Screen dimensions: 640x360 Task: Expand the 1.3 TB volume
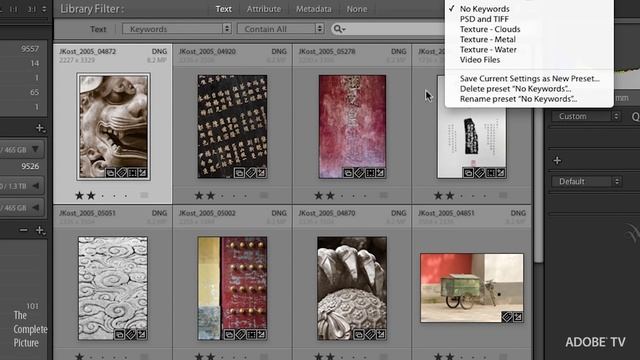(36, 186)
